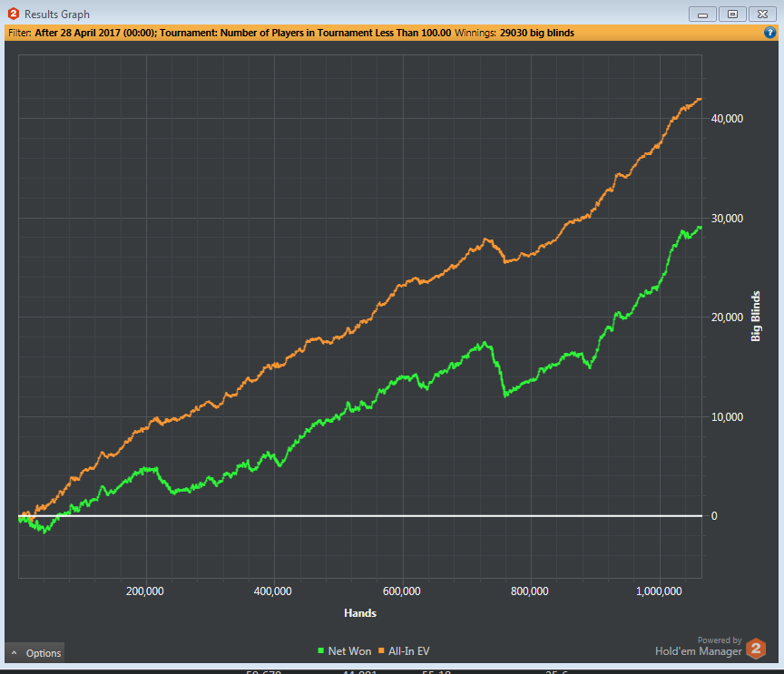Click the 800,000 x-axis label
This screenshot has width=784, height=674.
530,591
